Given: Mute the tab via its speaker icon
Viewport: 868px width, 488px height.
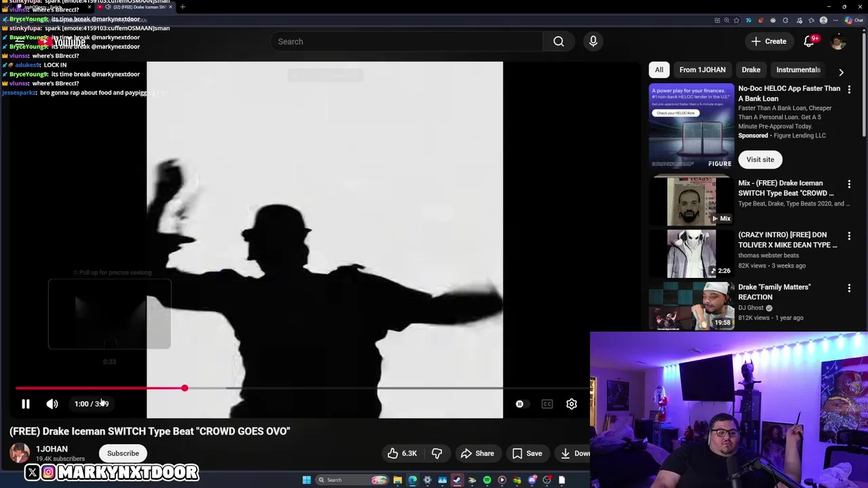Looking at the screenshot, I should (108, 7).
